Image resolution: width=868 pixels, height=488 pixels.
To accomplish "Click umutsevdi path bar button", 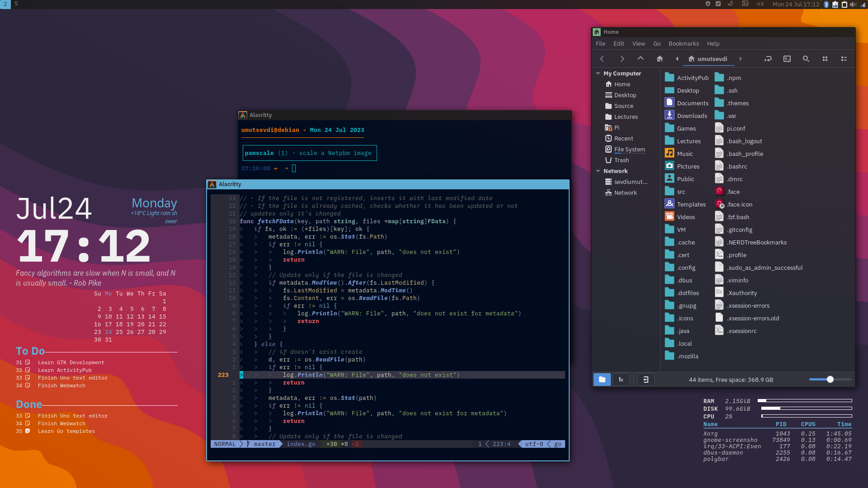I will (x=708, y=59).
